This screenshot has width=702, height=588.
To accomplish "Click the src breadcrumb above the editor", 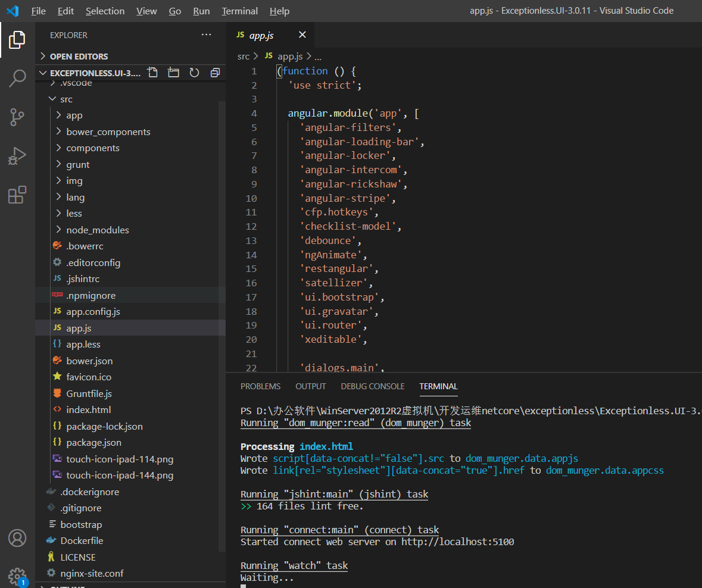I will (x=244, y=57).
